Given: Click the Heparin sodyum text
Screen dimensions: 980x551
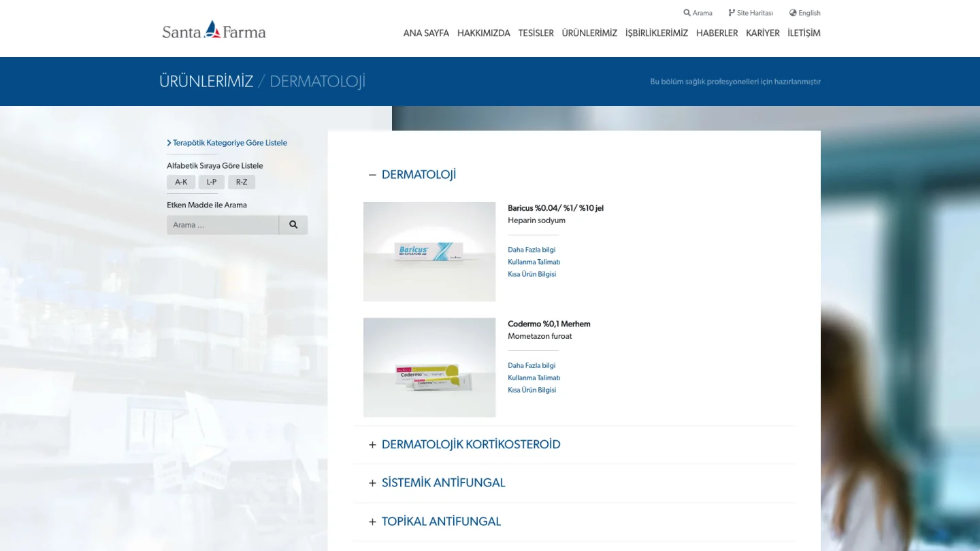Looking at the screenshot, I should (537, 220).
